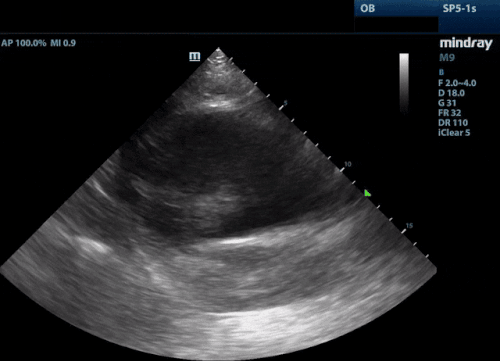Click the mindray logo
The height and width of the screenshot is (361, 500).
click(466, 44)
